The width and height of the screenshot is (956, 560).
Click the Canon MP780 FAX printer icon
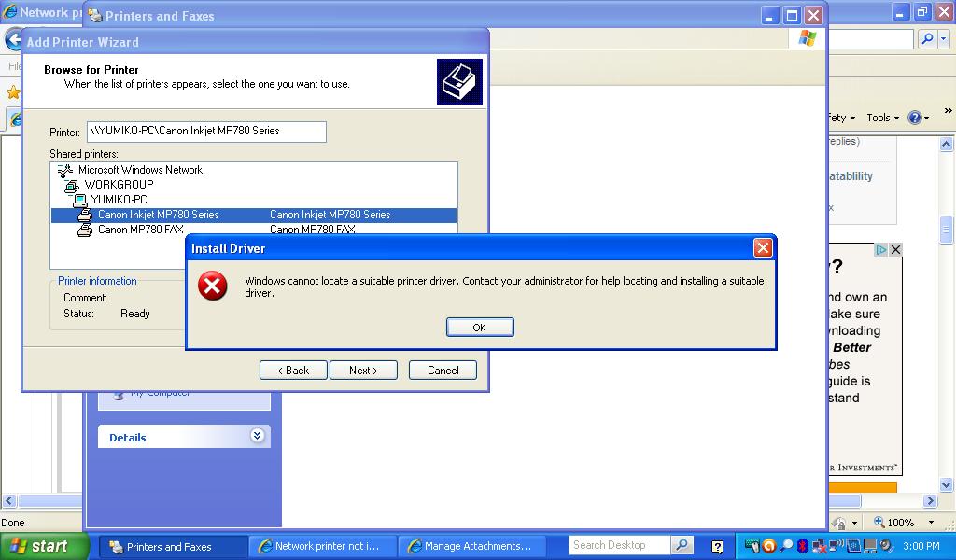tap(85, 230)
